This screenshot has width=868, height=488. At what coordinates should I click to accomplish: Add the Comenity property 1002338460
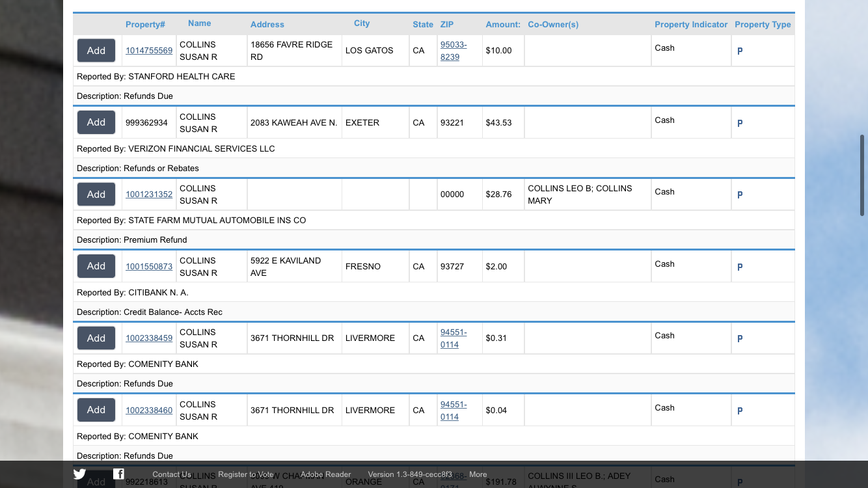[x=96, y=410]
